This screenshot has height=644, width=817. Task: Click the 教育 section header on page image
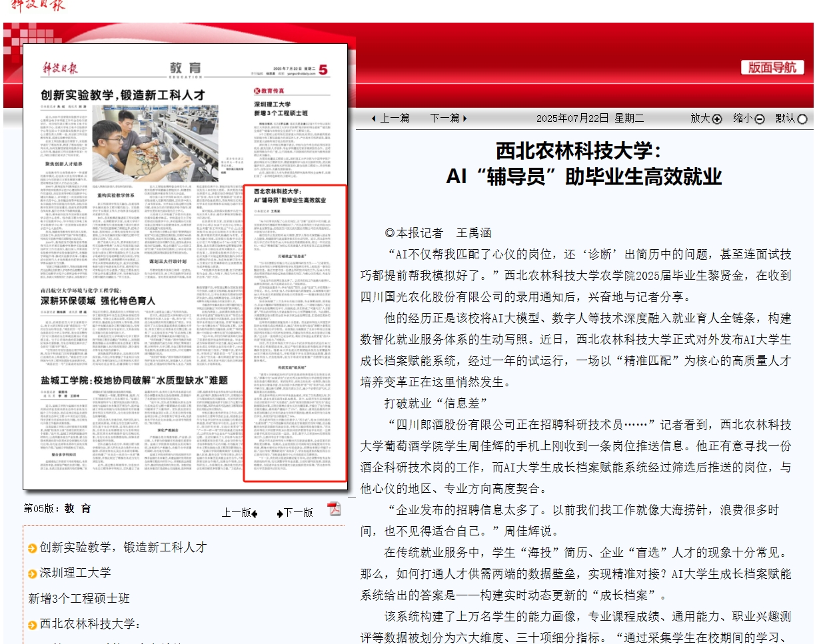[185, 68]
